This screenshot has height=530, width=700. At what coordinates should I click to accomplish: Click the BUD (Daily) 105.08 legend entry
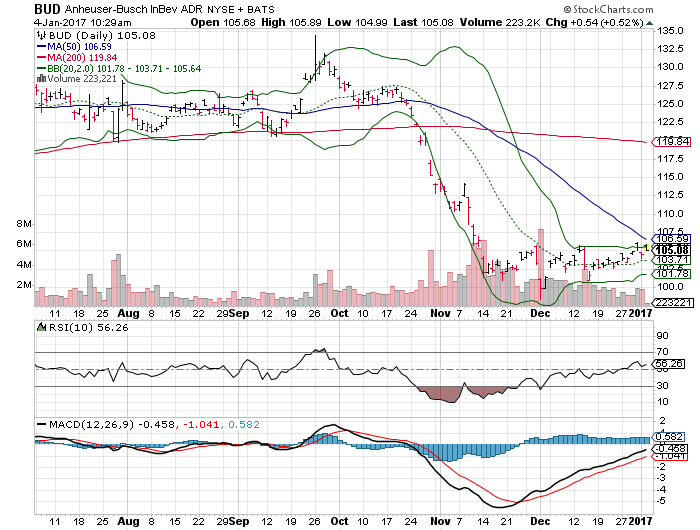[x=102, y=36]
